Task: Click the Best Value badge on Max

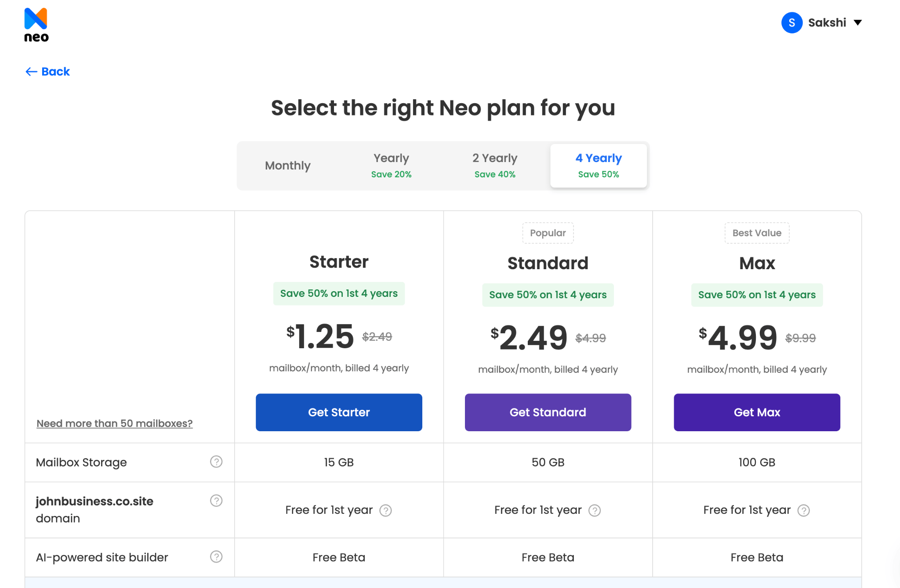Action: (757, 233)
